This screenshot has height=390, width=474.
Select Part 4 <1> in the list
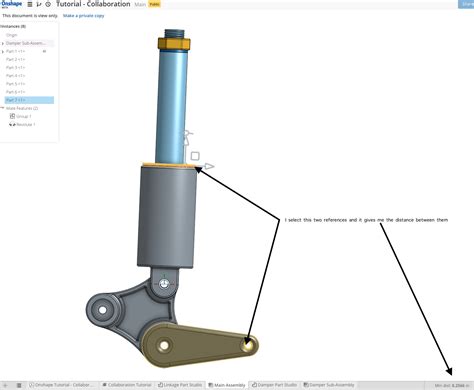pos(15,76)
